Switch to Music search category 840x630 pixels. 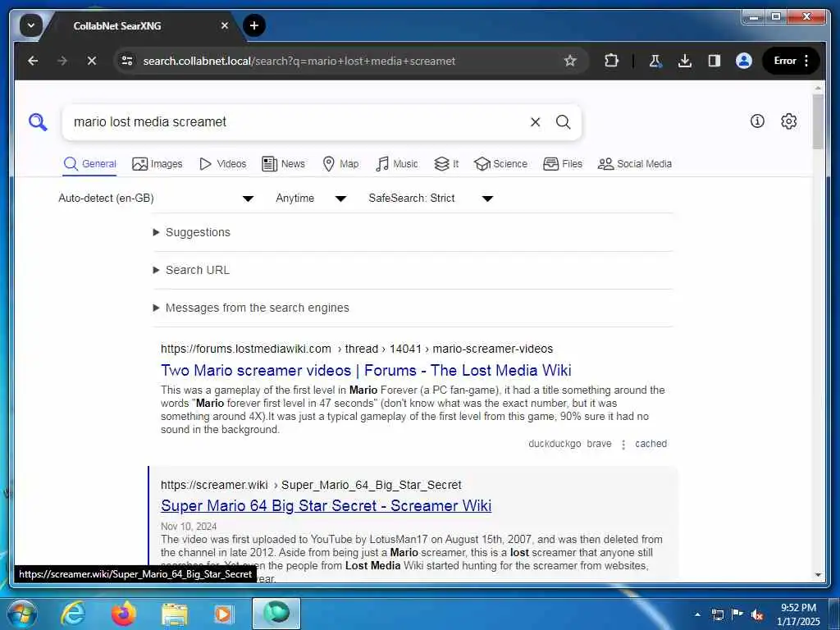click(x=397, y=164)
